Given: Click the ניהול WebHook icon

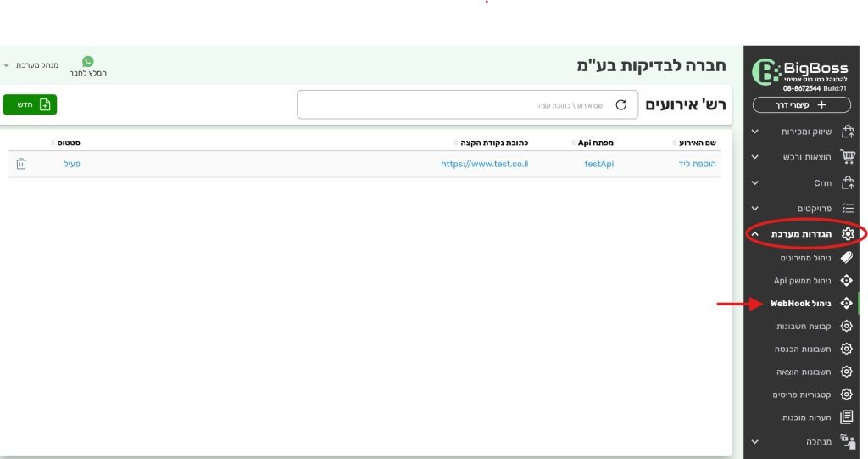Looking at the screenshot, I should point(847,303).
